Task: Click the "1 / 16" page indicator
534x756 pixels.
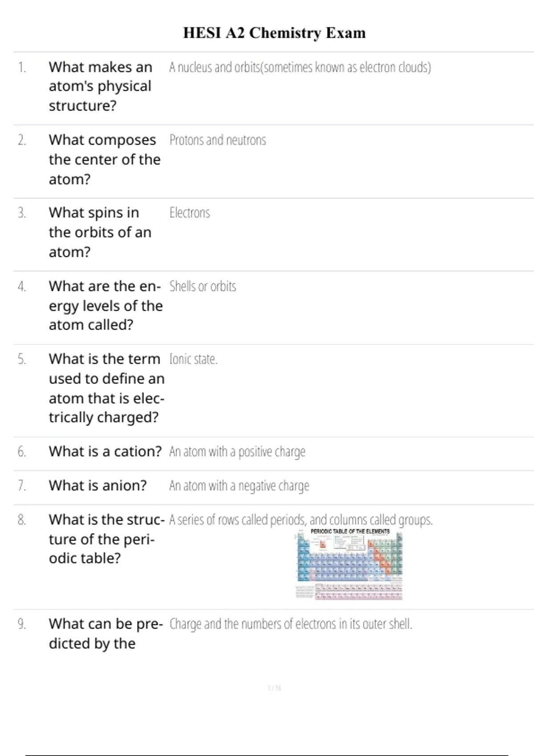Action: (274, 688)
